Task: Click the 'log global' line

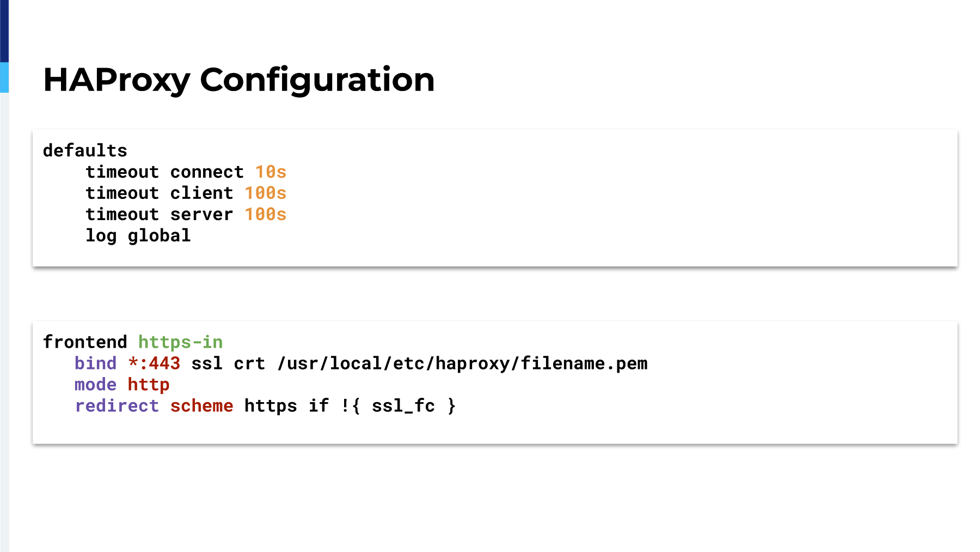Action: coord(138,236)
